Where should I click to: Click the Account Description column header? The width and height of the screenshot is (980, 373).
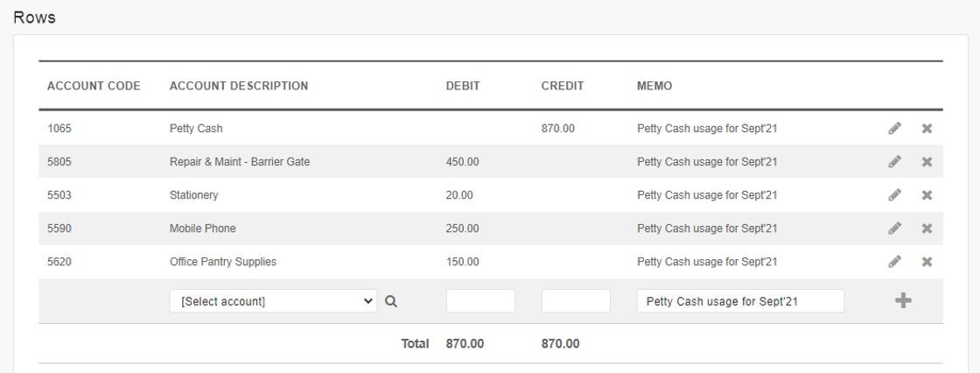tap(239, 86)
